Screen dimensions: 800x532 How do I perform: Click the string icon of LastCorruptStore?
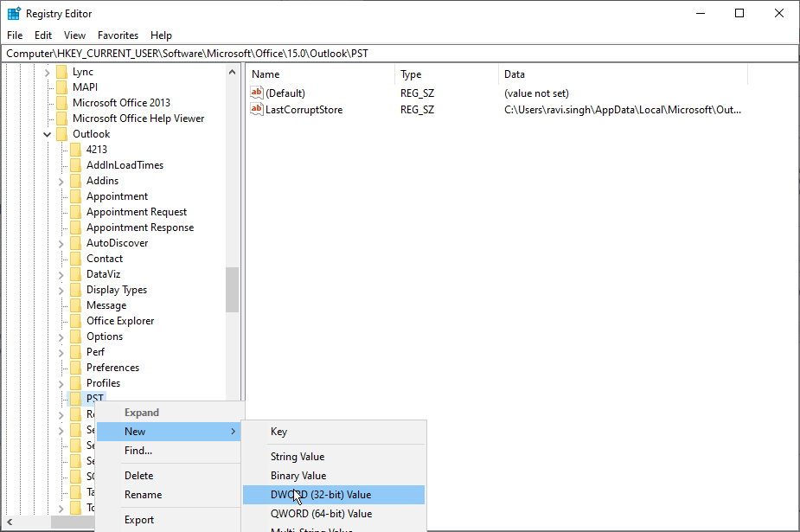tap(257, 109)
